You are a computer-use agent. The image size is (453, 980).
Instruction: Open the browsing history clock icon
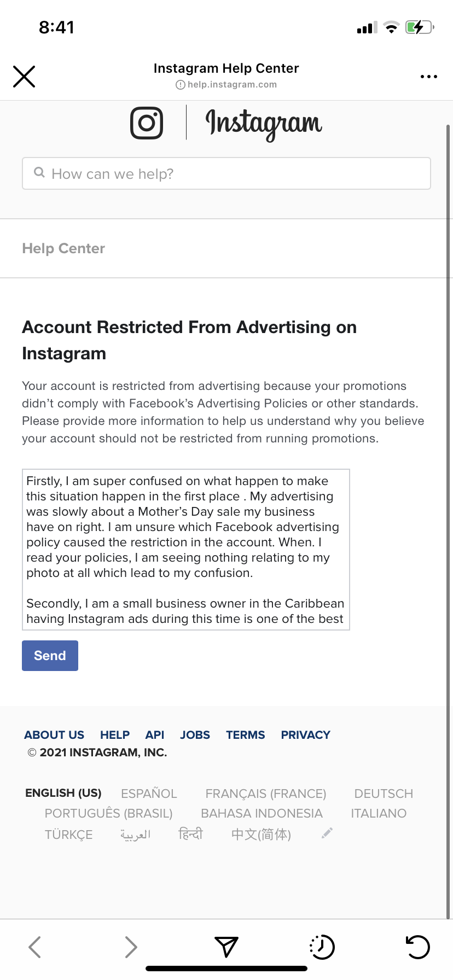point(322,947)
